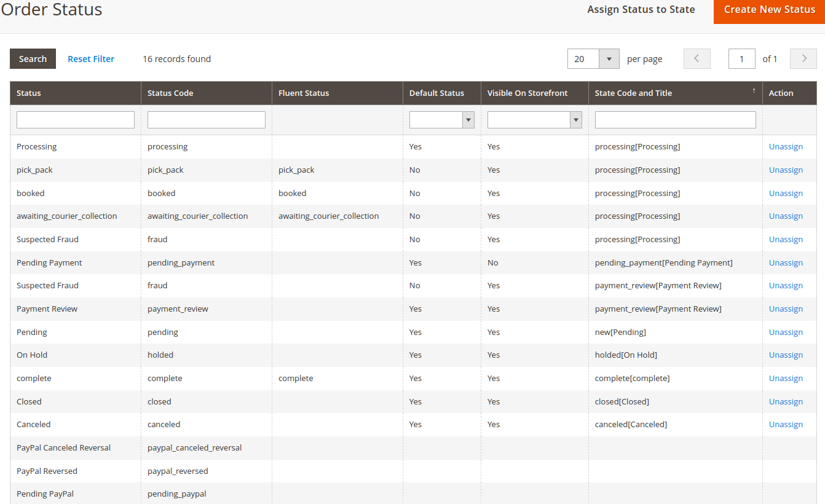Unassign the pick_pack status
Image resolution: width=825 pixels, height=504 pixels.
(x=786, y=170)
